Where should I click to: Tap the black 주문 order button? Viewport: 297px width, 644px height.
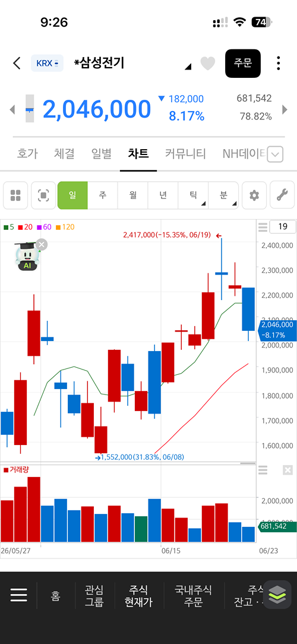tap(243, 63)
